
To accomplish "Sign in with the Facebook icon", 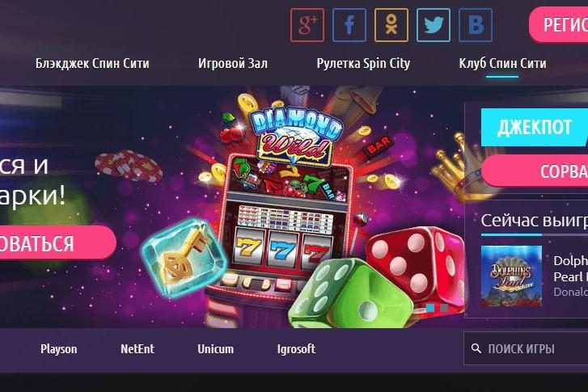I will [x=349, y=25].
